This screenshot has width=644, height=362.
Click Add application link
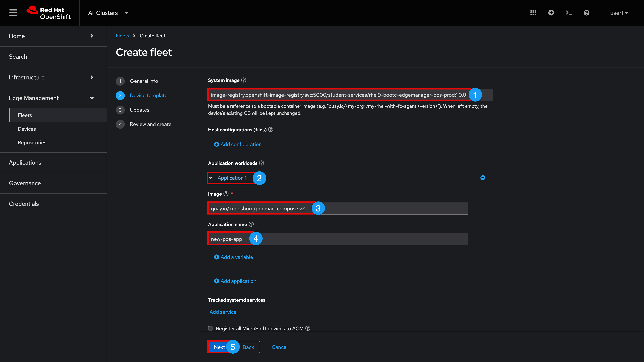(235, 281)
